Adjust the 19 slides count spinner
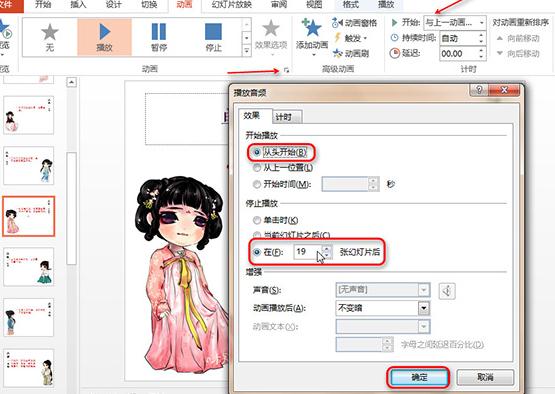The height and width of the screenshot is (394, 555). click(327, 252)
